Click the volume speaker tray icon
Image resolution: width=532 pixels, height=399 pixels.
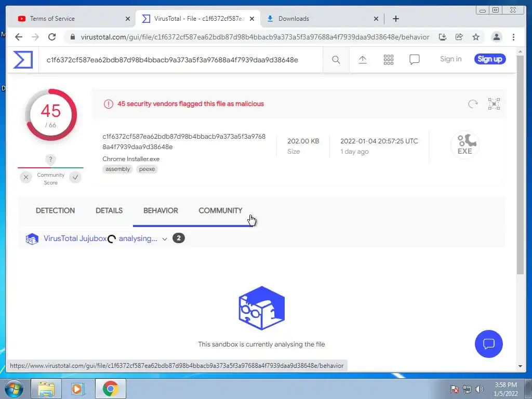pyautogui.click(x=480, y=389)
